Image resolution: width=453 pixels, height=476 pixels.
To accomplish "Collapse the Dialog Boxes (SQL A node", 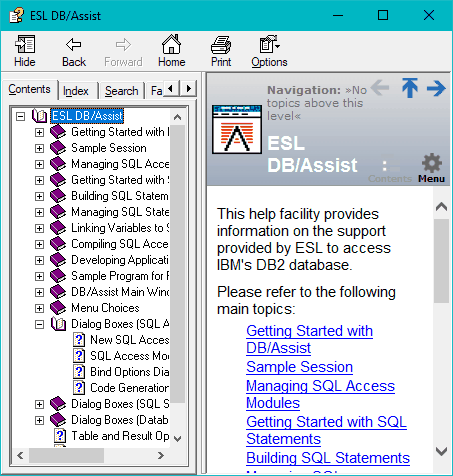I will [39, 324].
